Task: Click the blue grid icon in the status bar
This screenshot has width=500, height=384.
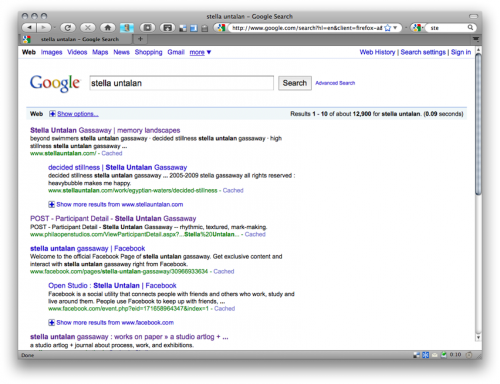Action: [x=426, y=355]
